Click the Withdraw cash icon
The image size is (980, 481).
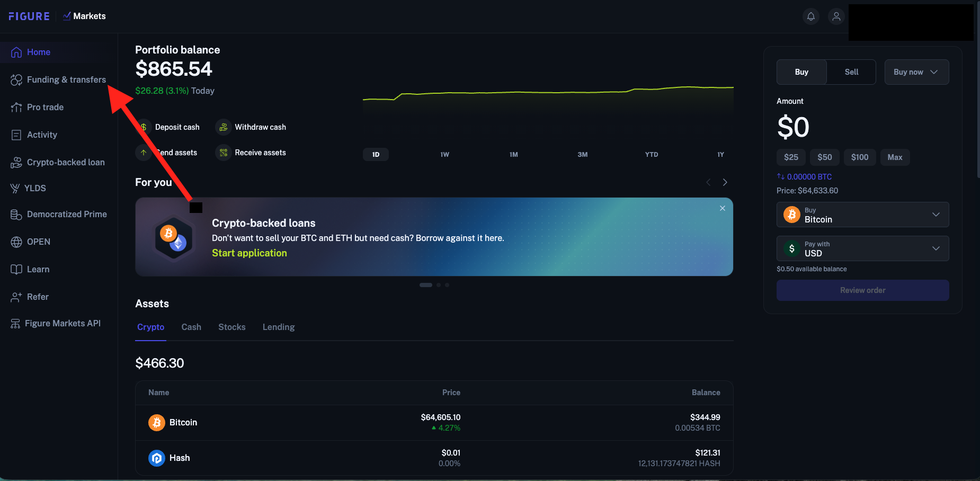point(224,127)
